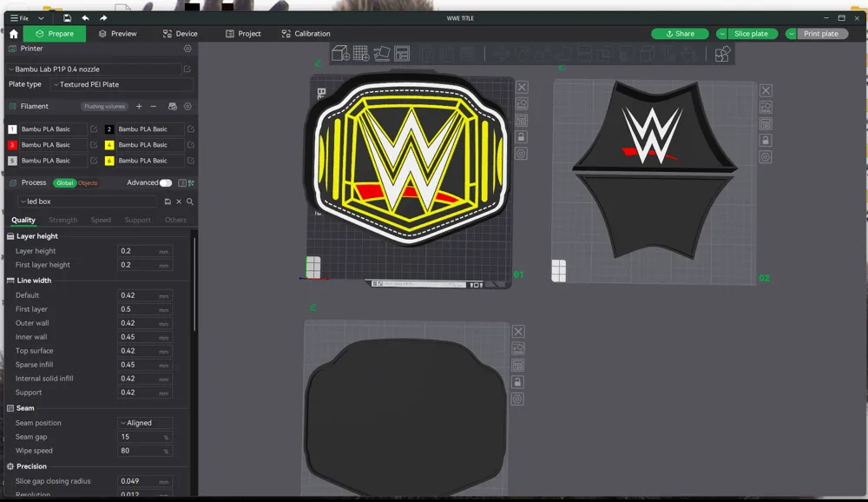Delete the second plate with its X icon
868x502 pixels.
766,90
